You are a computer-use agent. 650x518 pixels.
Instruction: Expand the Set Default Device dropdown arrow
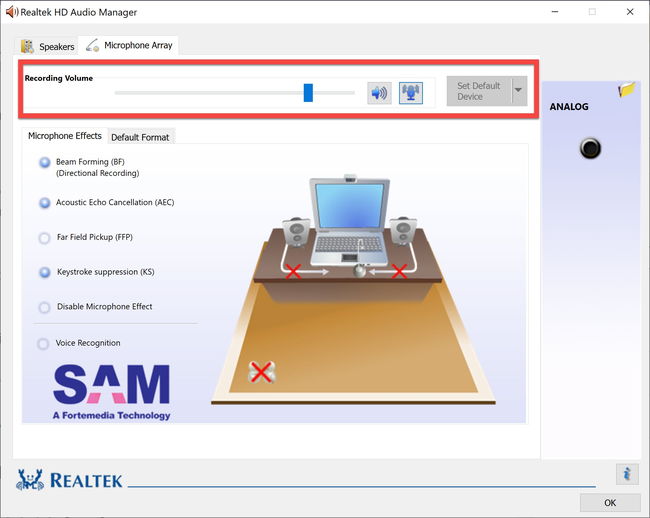tap(519, 91)
